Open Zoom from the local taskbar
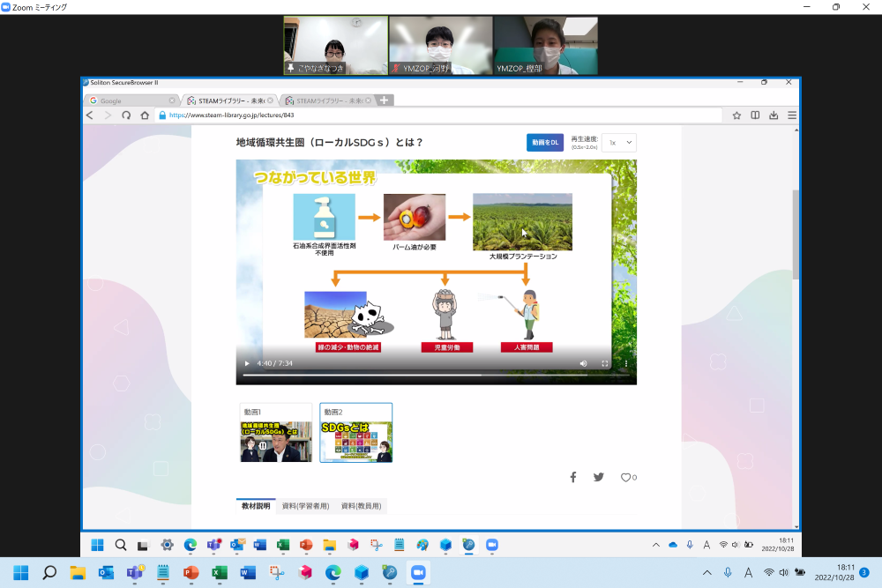The width and height of the screenshot is (882, 588). [x=418, y=573]
